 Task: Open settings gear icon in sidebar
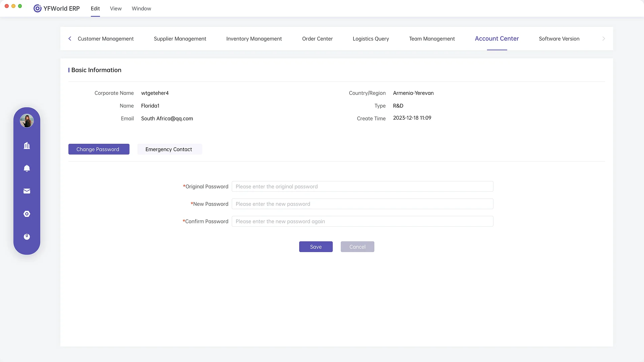(27, 214)
